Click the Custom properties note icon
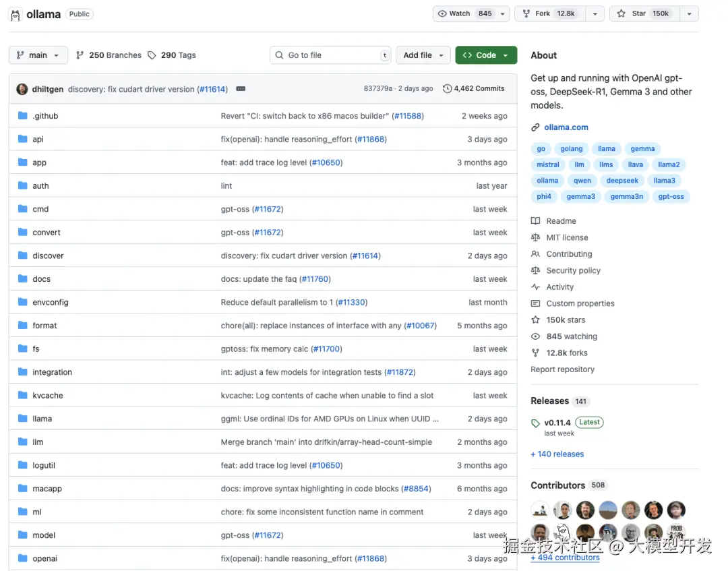728x571 pixels. (535, 303)
